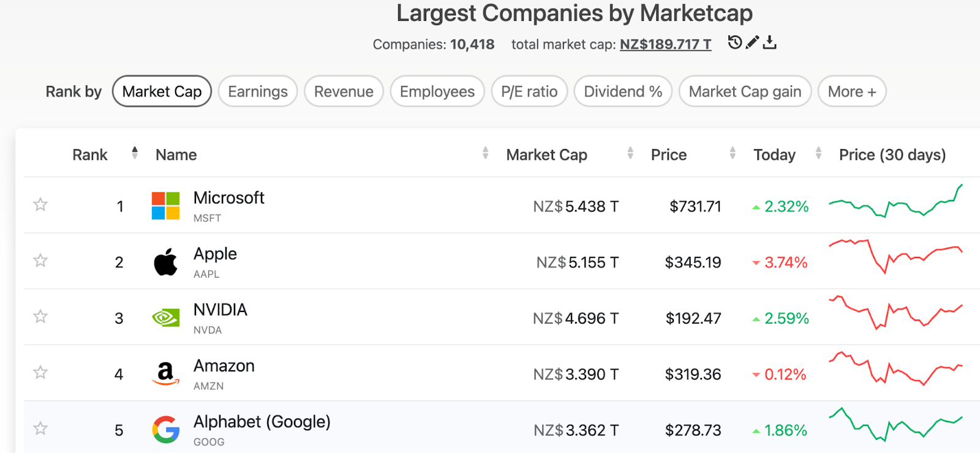Click the 2.59% daily change
Image resolution: width=980 pixels, height=453 pixels.
[781, 318]
